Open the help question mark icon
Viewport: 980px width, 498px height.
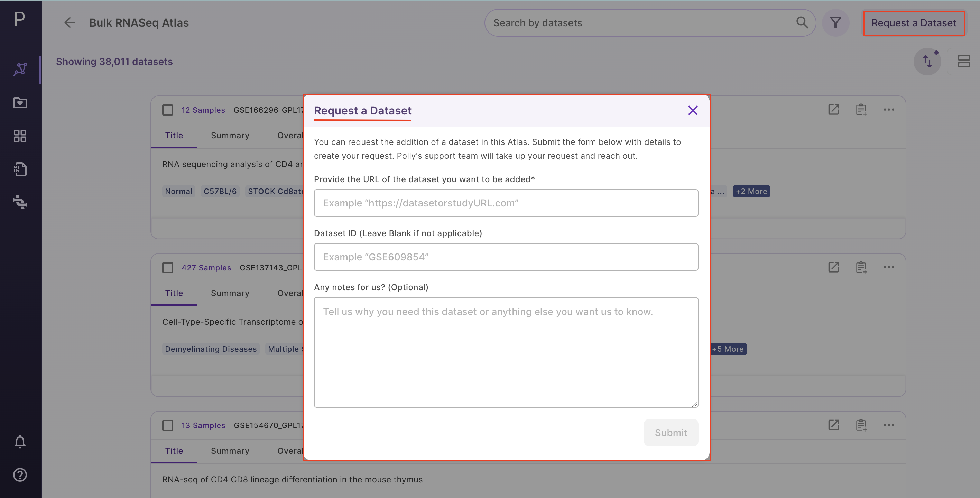(20, 475)
